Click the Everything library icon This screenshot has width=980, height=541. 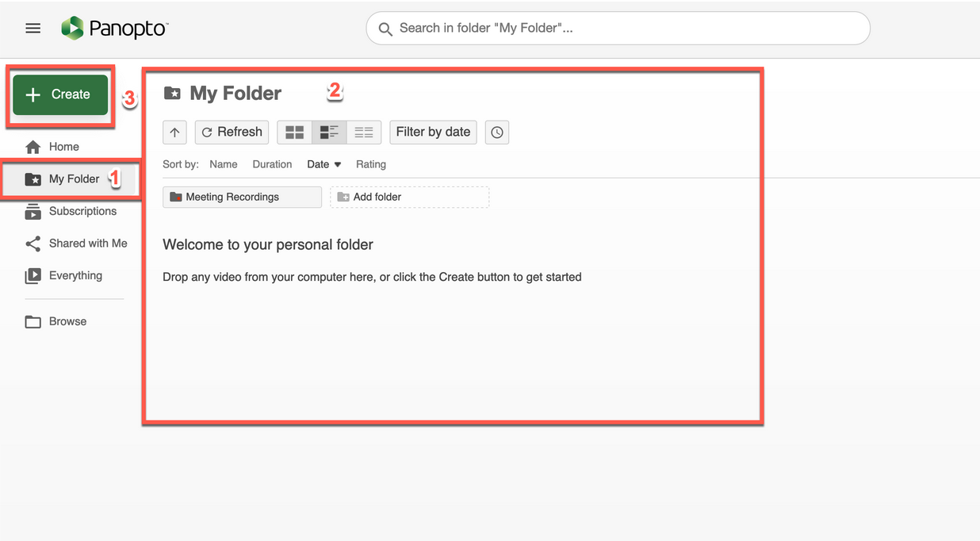click(33, 276)
